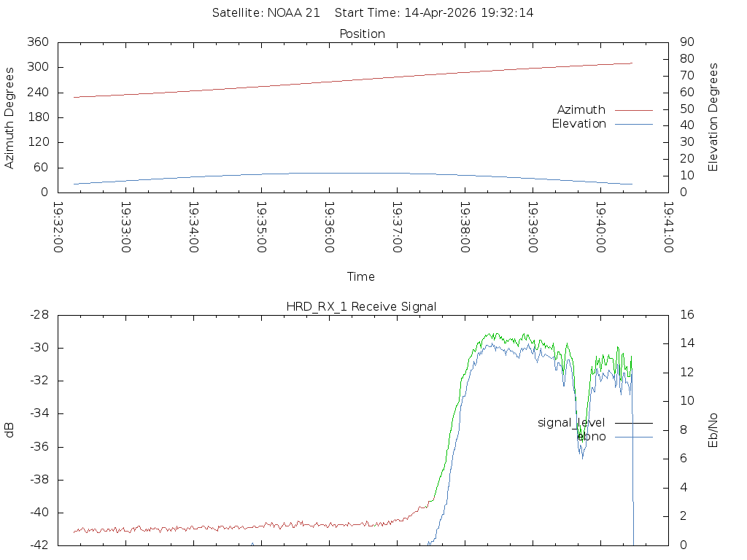747x560 pixels.
Task: Click the Eb/No right axis label
Action: [x=713, y=429]
